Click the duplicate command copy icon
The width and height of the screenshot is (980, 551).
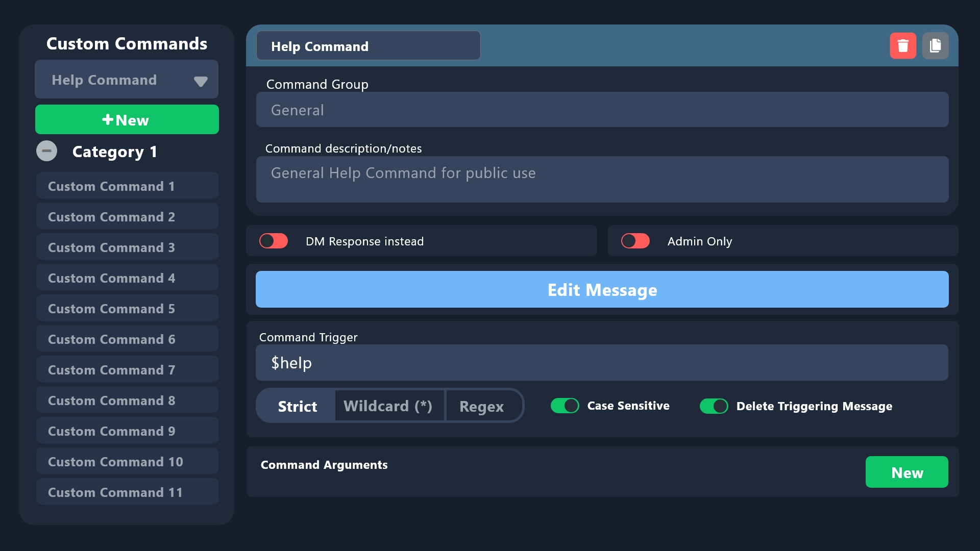pos(935,46)
